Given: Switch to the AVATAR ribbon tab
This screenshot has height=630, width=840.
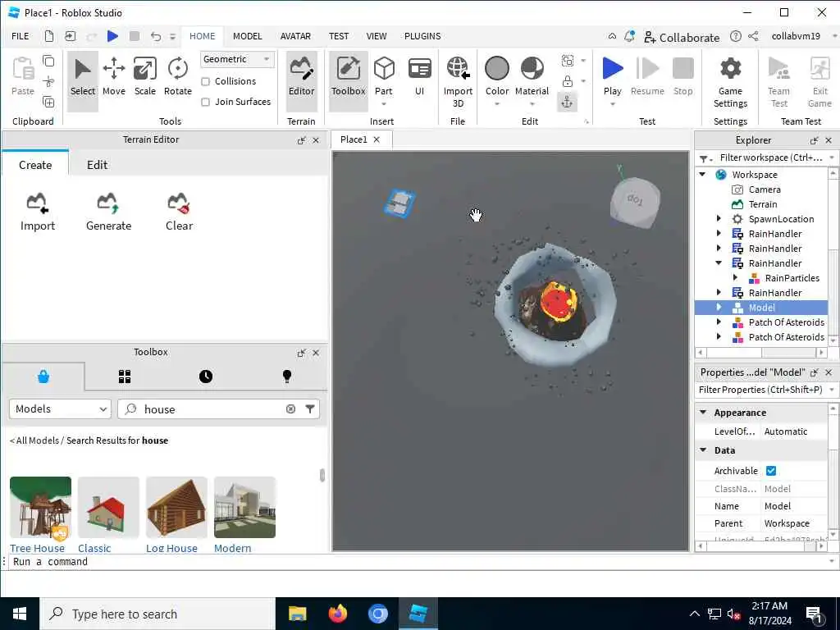Looking at the screenshot, I should point(295,36).
